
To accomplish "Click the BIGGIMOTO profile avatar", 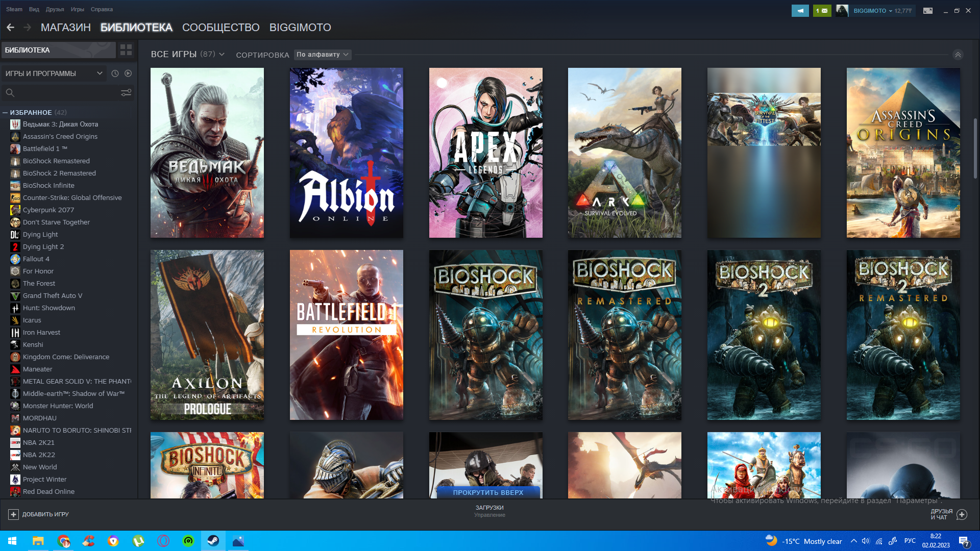I will tap(842, 11).
